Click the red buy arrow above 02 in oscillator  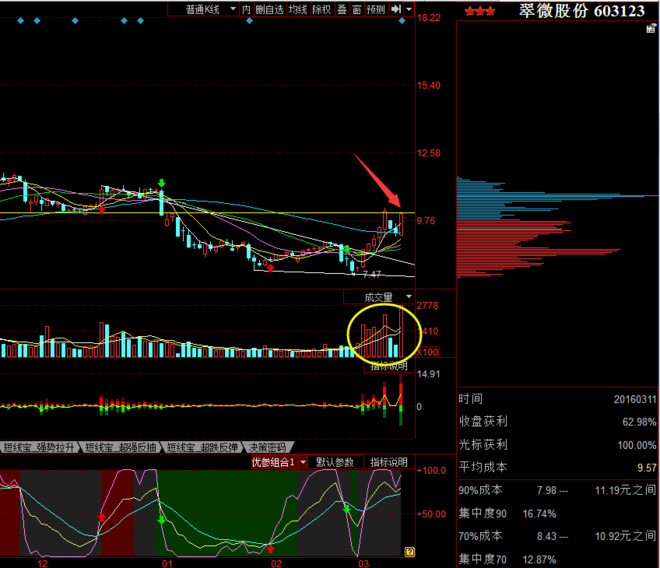tap(270, 549)
